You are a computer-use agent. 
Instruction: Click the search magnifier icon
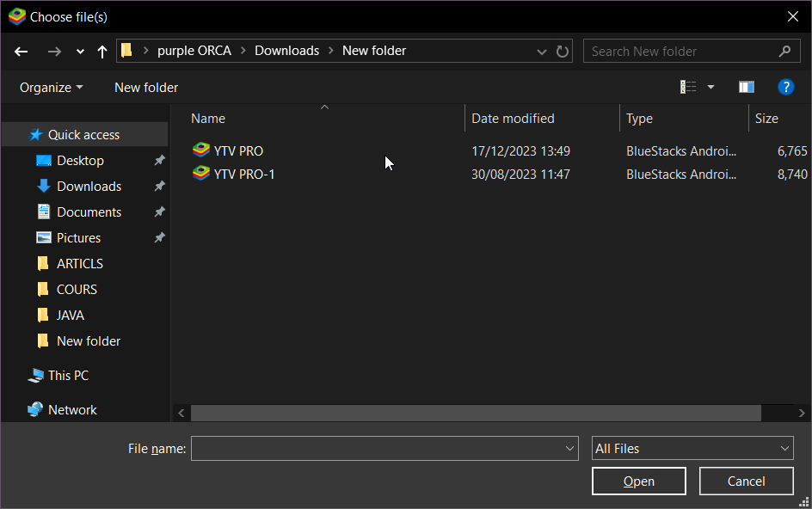(x=785, y=52)
